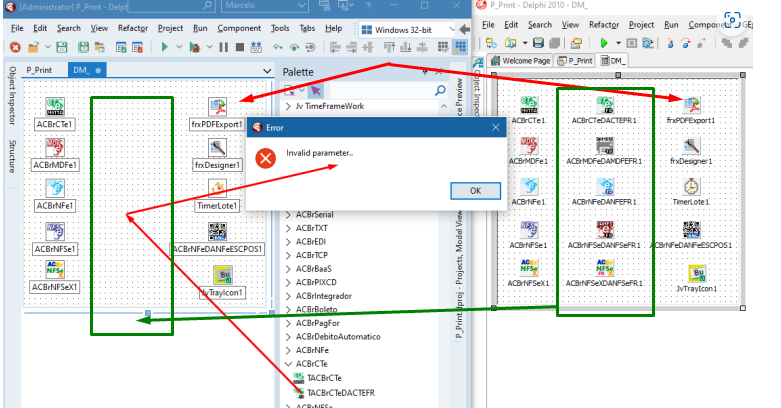
Task: Select frxDesigner1 component in left designer
Action: (217, 147)
